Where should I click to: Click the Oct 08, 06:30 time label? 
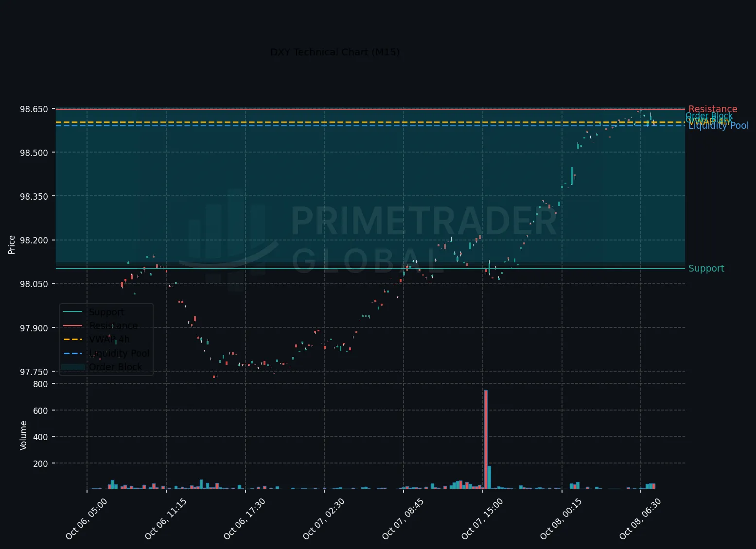(640, 518)
